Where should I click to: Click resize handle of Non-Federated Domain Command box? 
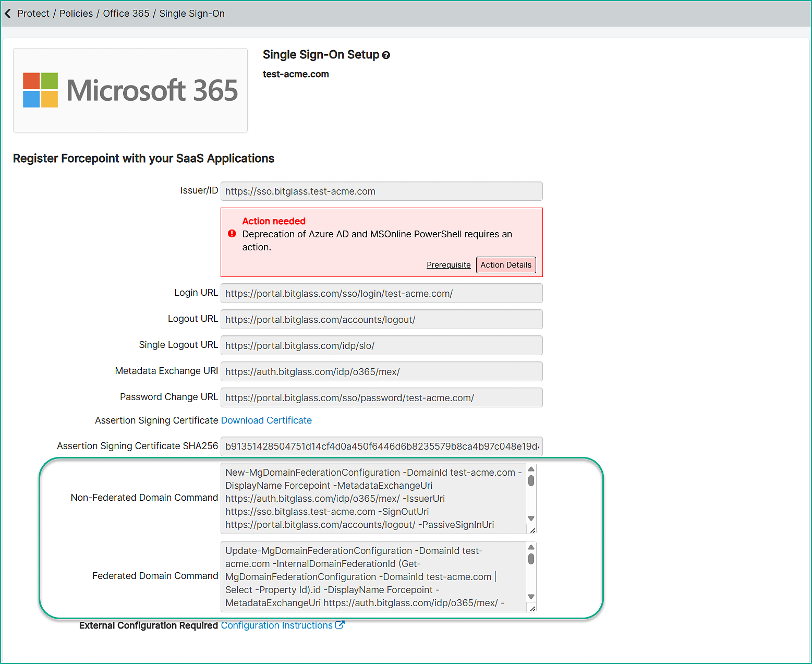(532, 530)
